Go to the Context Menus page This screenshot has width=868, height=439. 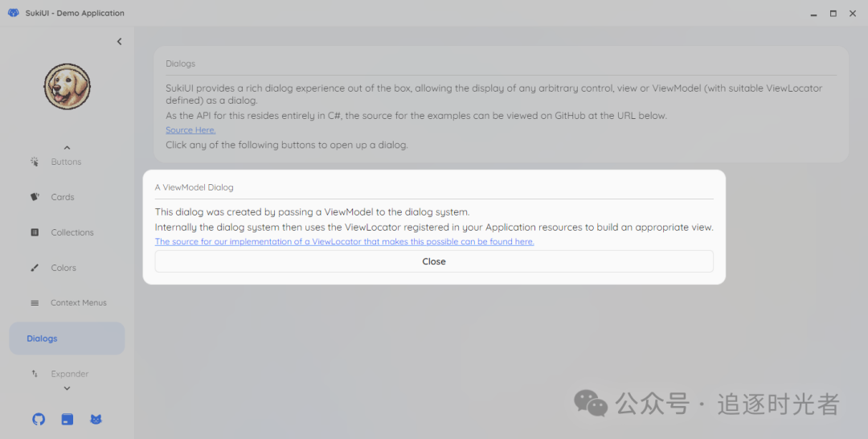(78, 303)
